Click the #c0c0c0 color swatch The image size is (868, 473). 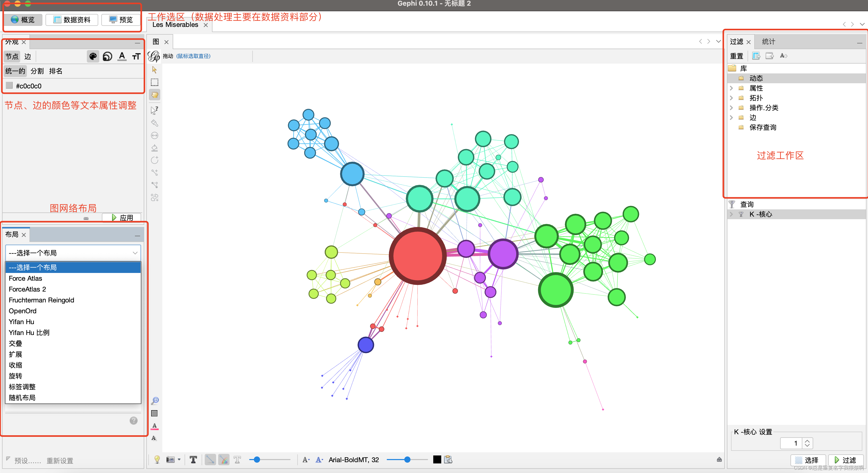click(9, 86)
